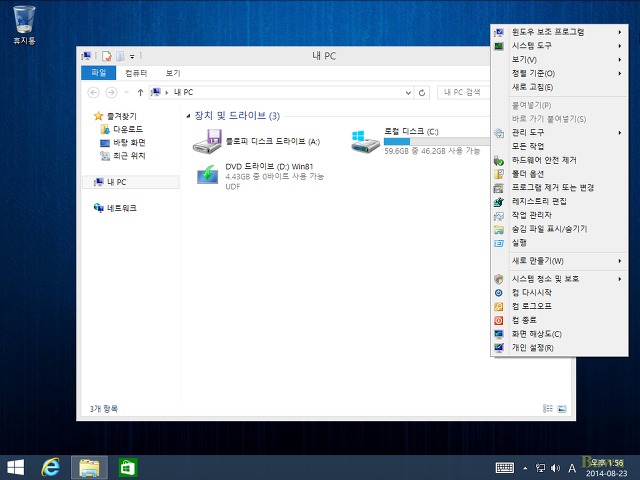
Task: Open the recent locations dropdown arrow
Action: pos(127,93)
